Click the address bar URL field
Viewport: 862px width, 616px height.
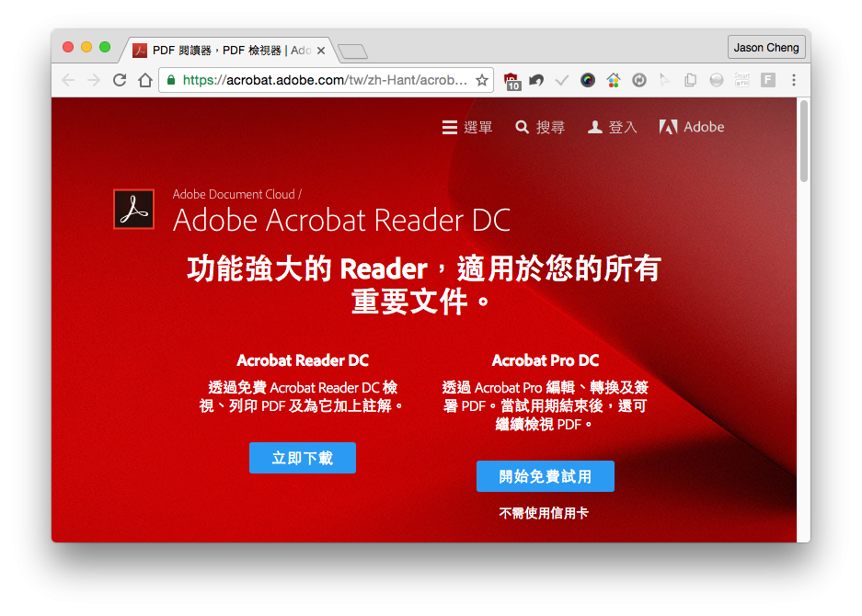coord(326,80)
